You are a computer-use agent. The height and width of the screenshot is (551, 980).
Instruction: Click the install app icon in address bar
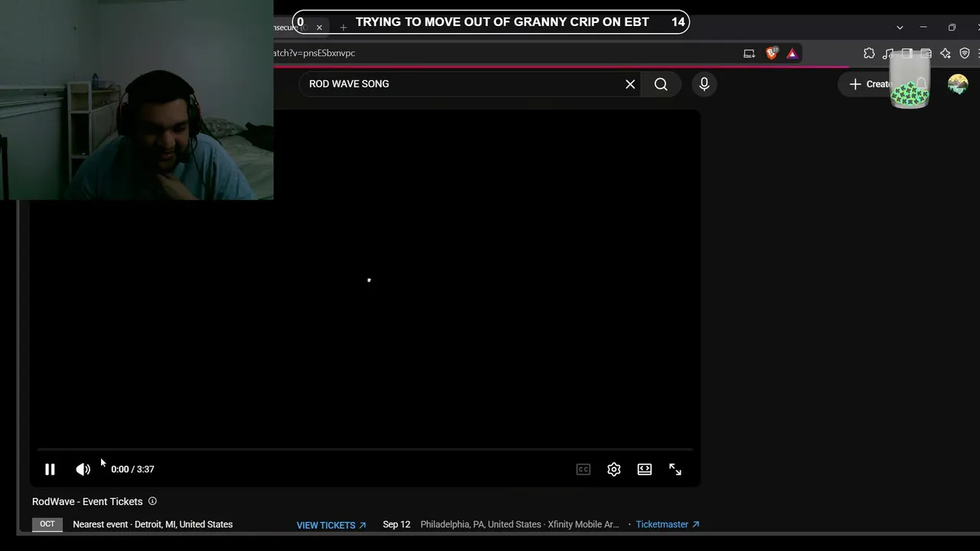click(749, 53)
